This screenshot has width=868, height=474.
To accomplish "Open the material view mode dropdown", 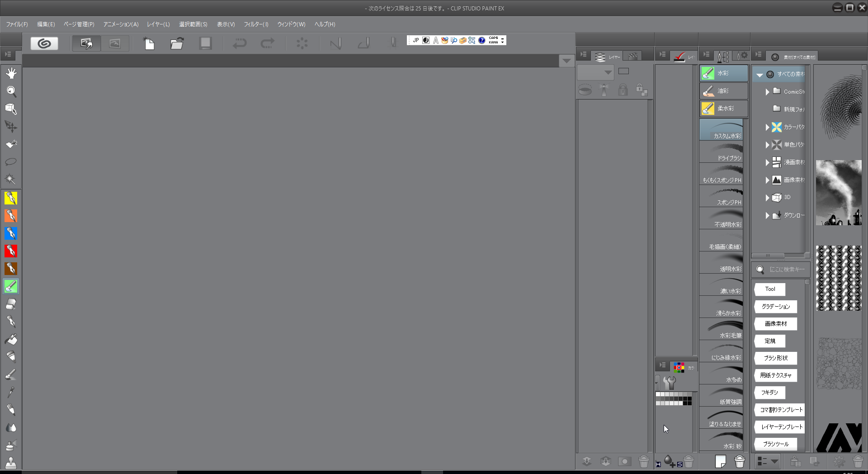I will point(768,461).
